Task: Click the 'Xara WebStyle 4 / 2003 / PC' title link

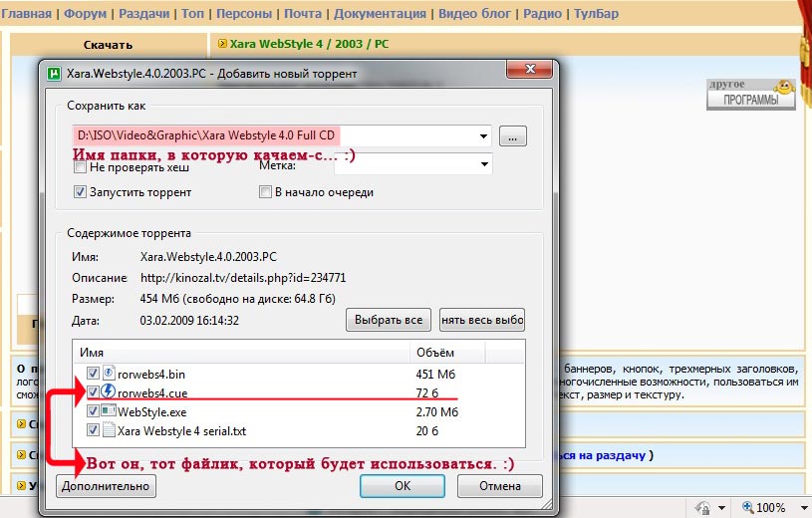Action: point(309,44)
